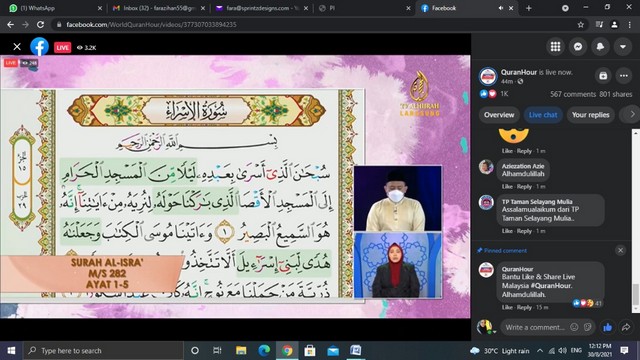Open Word from the taskbar
640x360 pixels.
(356, 351)
